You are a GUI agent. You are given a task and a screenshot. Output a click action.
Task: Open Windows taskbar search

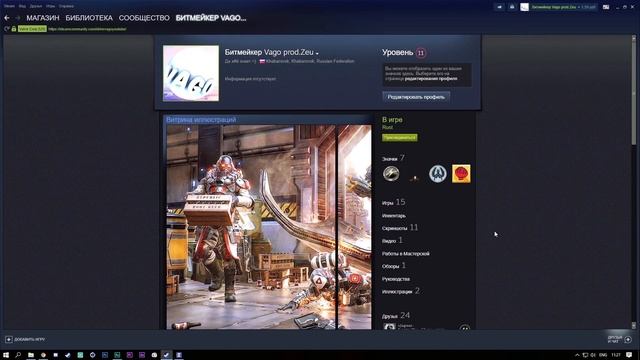point(18,355)
